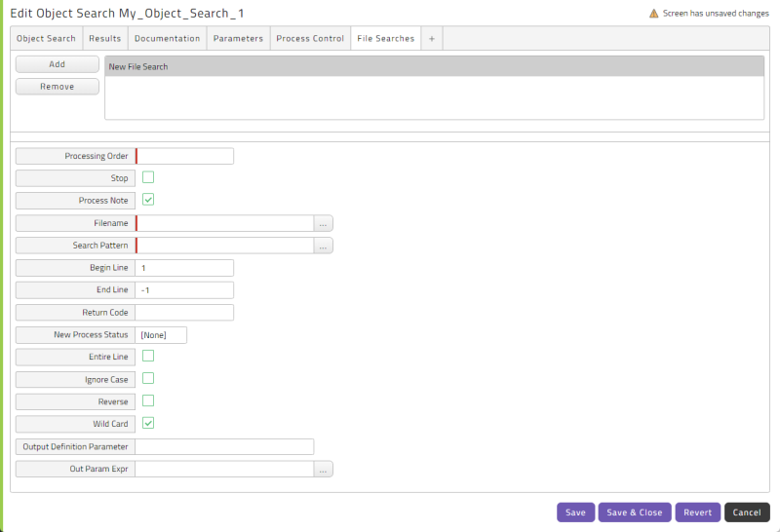
Task: Click the Processing Order label
Action: (x=97, y=156)
